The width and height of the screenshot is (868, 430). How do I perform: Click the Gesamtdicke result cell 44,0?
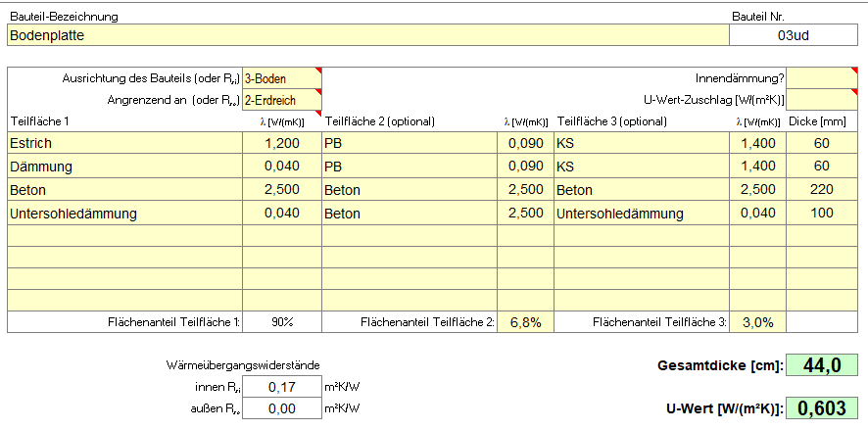click(x=823, y=365)
